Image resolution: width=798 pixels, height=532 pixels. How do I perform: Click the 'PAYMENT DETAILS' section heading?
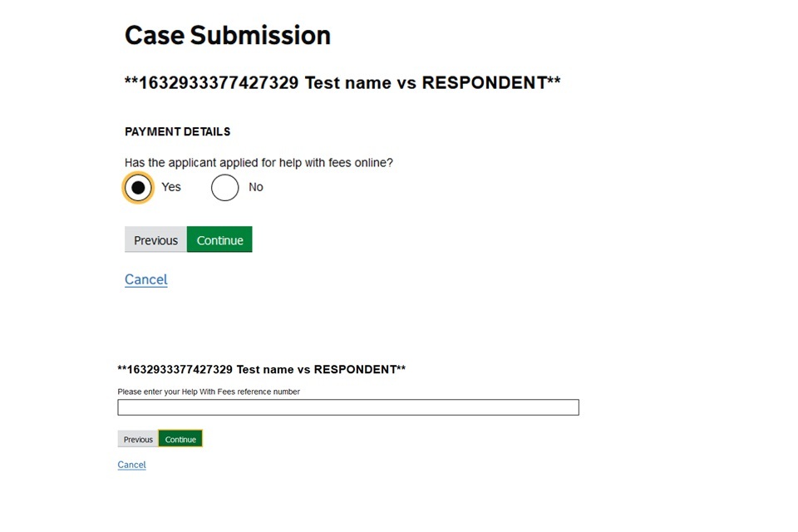pos(177,131)
